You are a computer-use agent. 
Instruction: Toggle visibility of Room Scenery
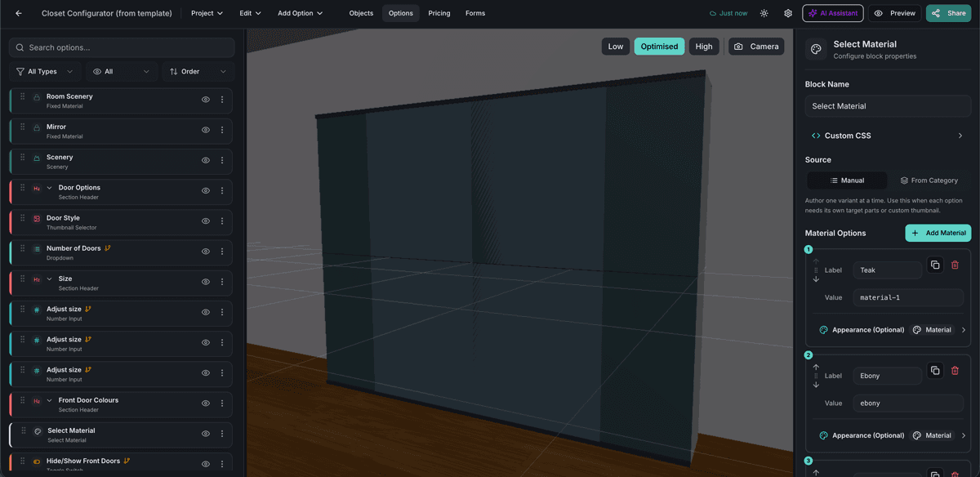coord(206,100)
